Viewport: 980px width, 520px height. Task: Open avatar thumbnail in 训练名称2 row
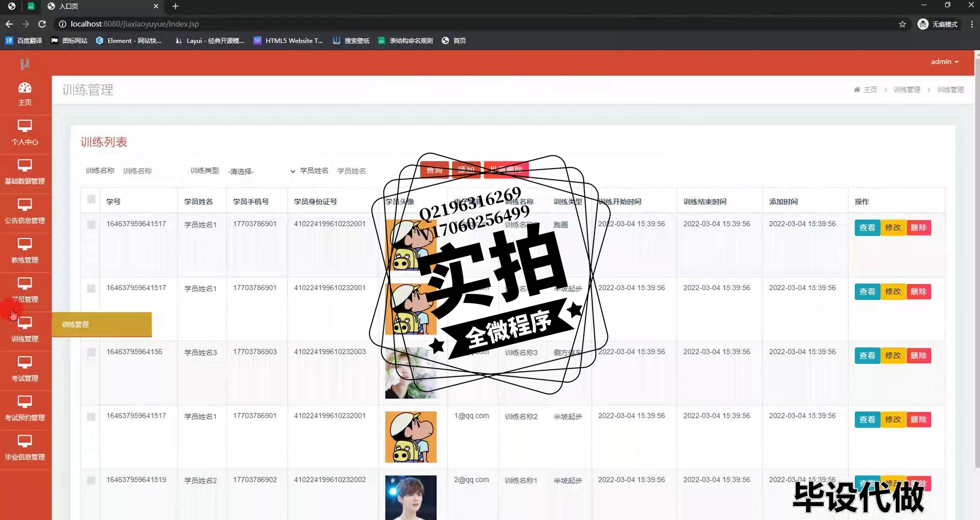tap(411, 437)
